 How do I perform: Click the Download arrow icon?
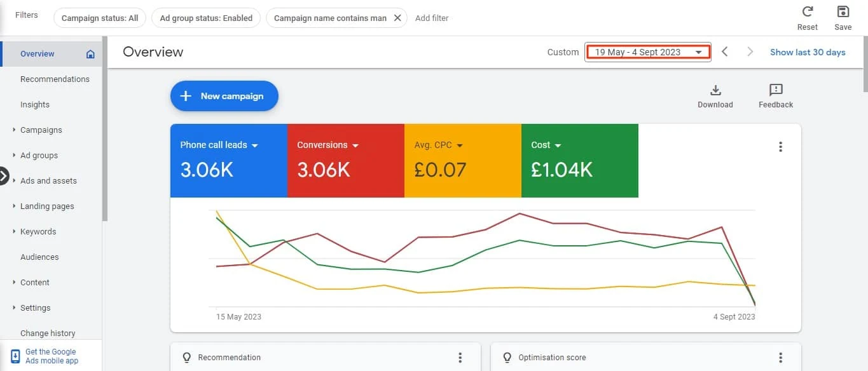click(715, 90)
